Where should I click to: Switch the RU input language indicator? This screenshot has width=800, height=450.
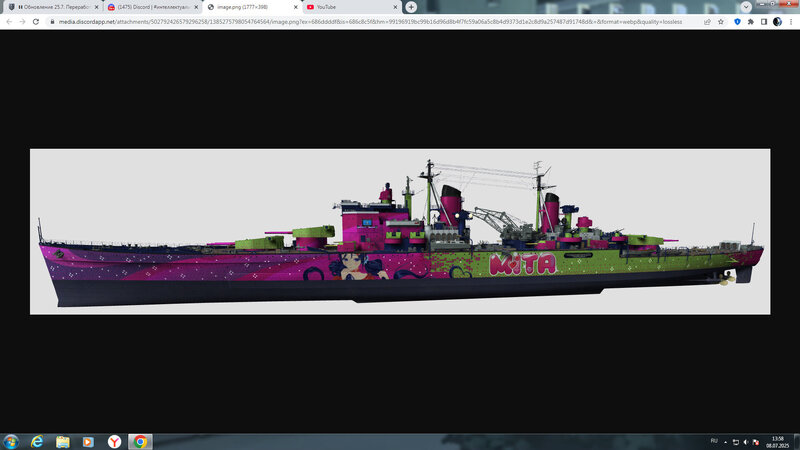coord(714,441)
